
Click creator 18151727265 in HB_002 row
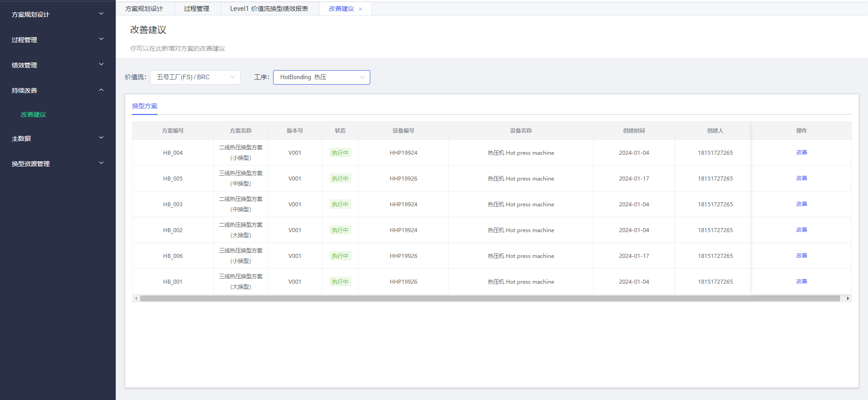tap(715, 230)
